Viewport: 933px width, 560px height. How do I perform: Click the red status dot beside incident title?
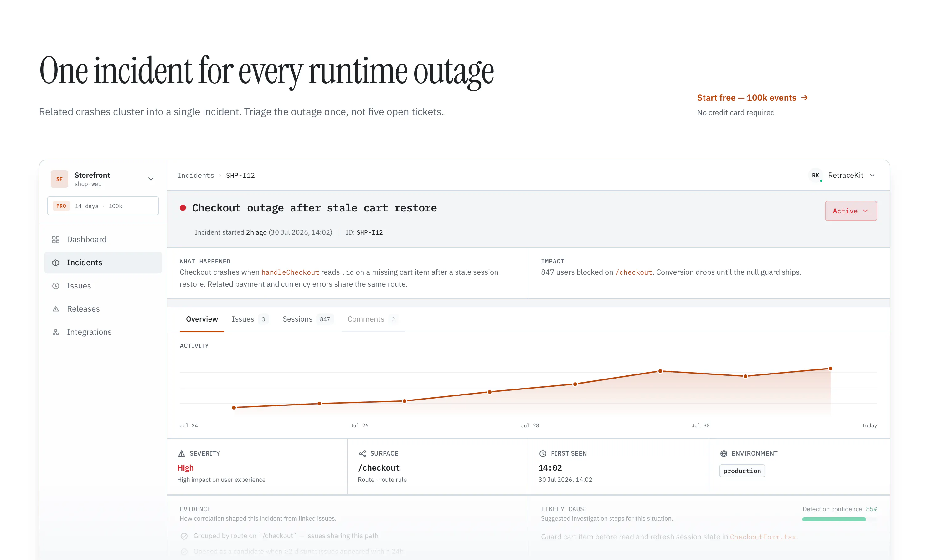pyautogui.click(x=183, y=208)
